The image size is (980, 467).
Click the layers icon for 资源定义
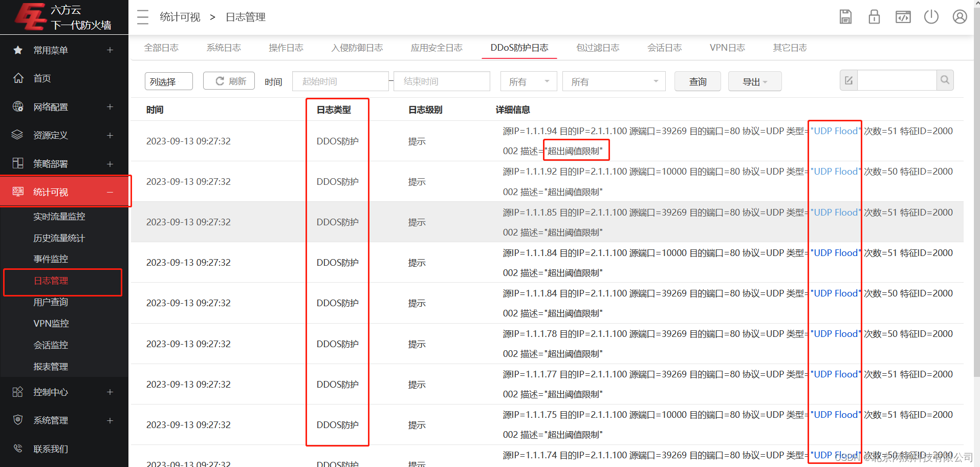click(x=18, y=135)
